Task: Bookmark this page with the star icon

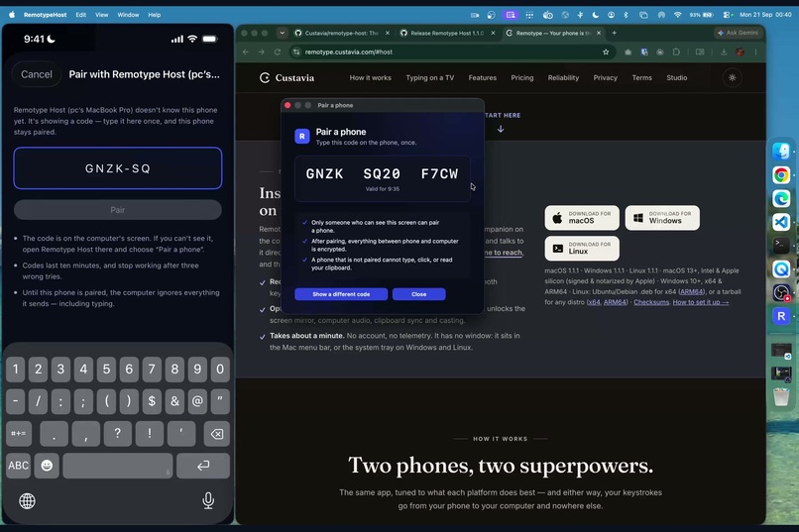Action: [x=606, y=52]
